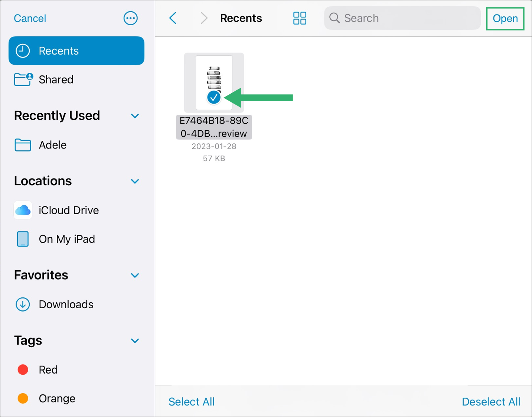This screenshot has height=417, width=532.
Task: Tap Cancel to dismiss the picker
Action: [x=30, y=18]
